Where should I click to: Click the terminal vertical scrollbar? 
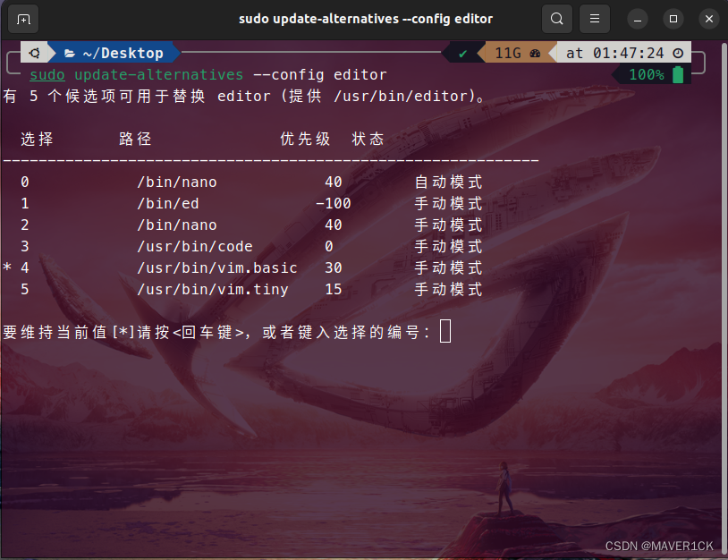[724, 297]
